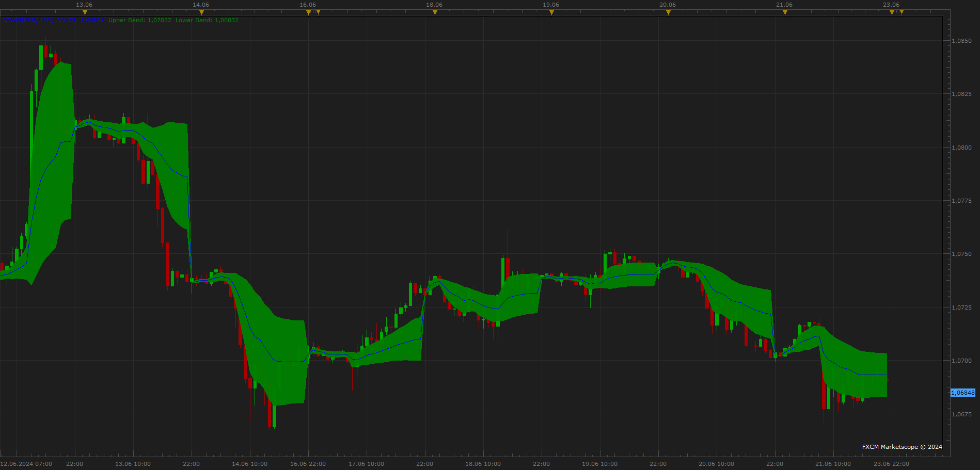Click the 1,0700 price axis label
The width and height of the screenshot is (980, 470).
click(x=961, y=361)
